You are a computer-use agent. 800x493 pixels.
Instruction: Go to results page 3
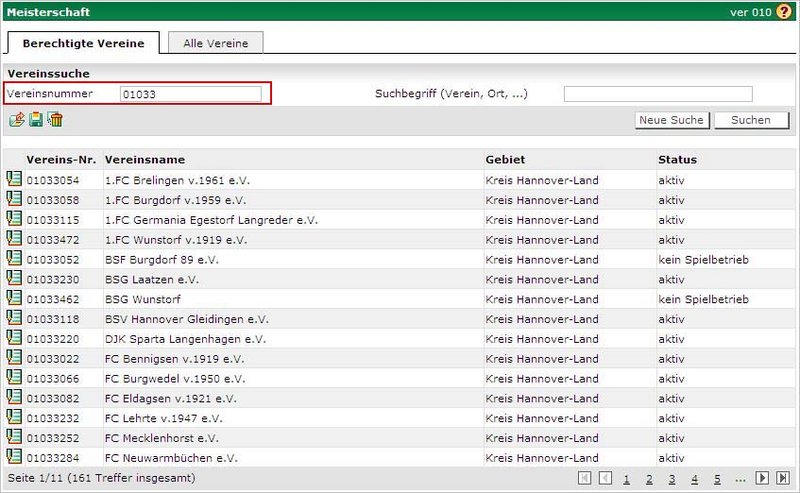tap(672, 479)
